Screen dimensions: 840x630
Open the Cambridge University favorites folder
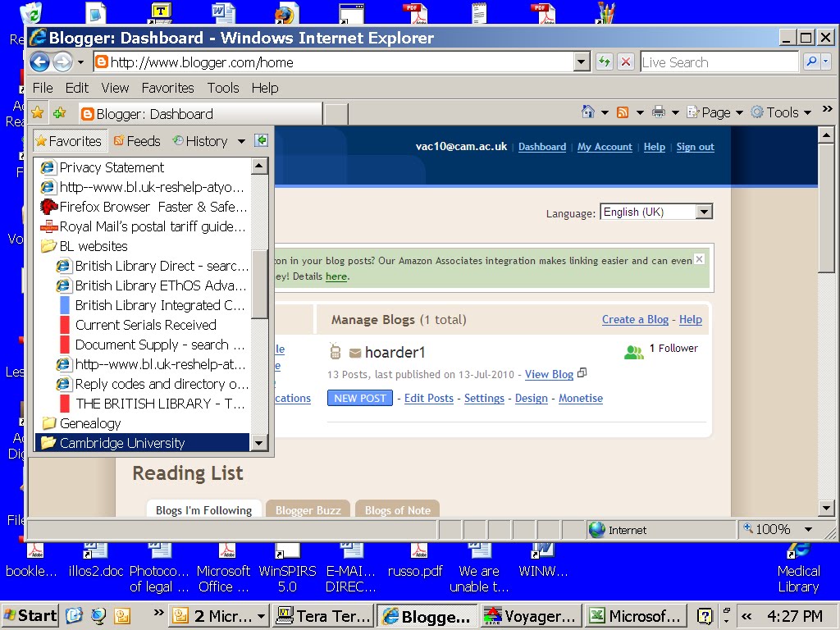pos(143,443)
